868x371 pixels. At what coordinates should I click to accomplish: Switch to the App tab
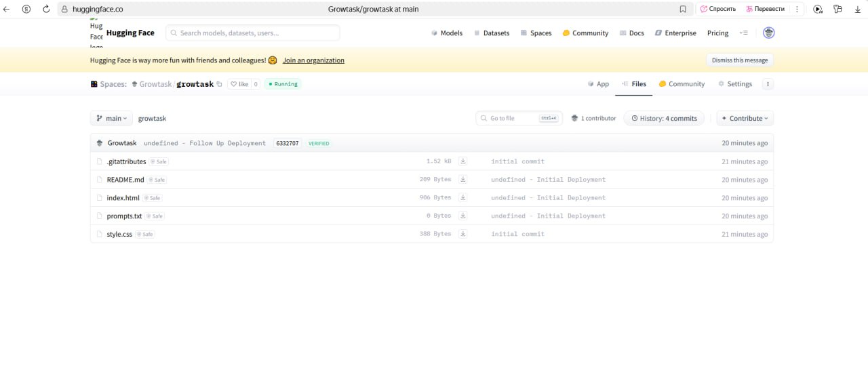(598, 84)
